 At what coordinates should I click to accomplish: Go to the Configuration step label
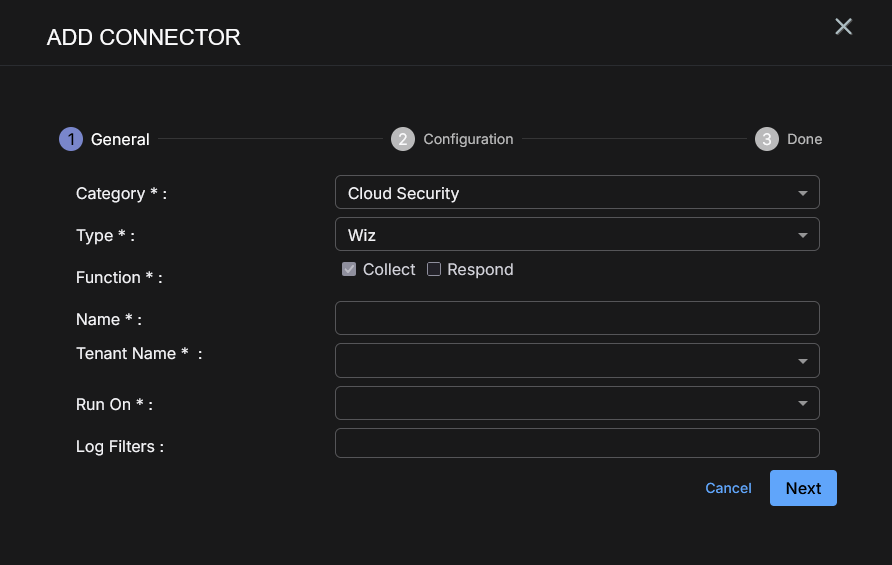click(468, 139)
